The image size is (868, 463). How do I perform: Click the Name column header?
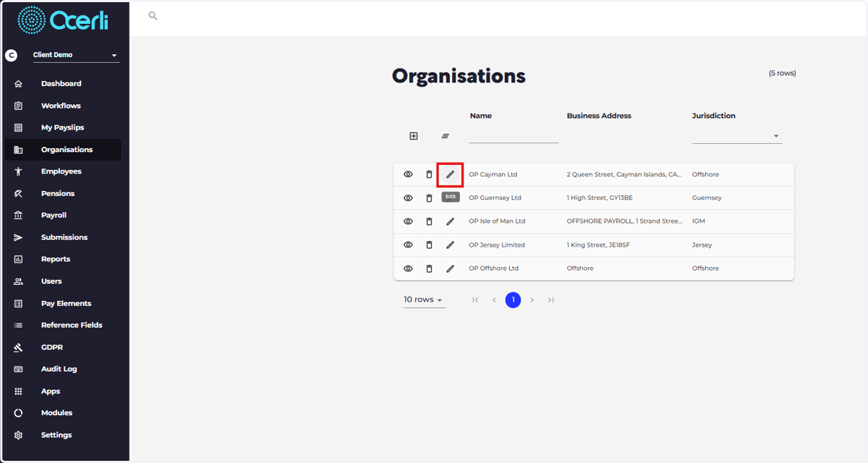click(x=481, y=116)
